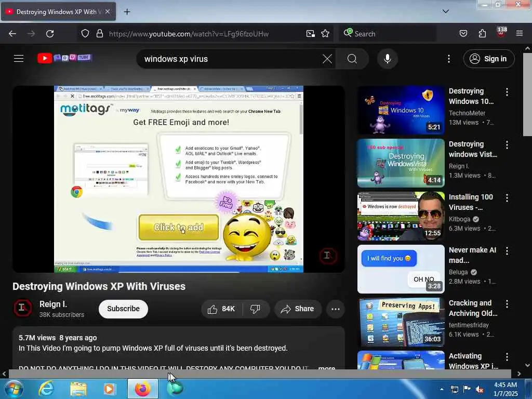Open picture-in-picture icon in address bar
This screenshot has height=399, width=532.
click(x=311, y=34)
